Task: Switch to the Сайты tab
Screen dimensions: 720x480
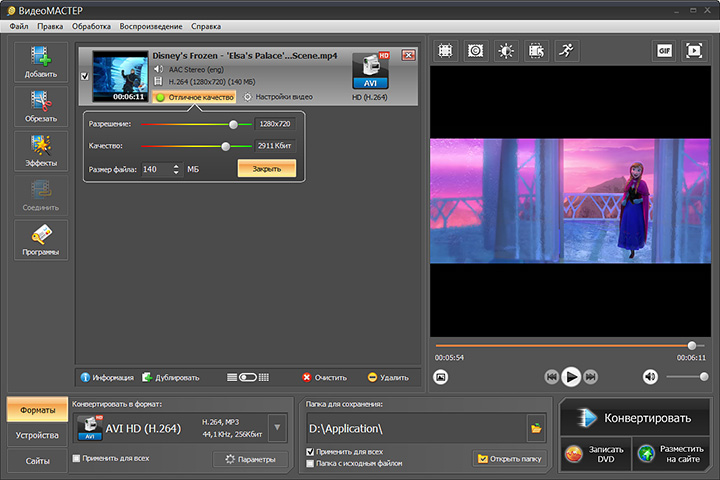Action: (37, 461)
